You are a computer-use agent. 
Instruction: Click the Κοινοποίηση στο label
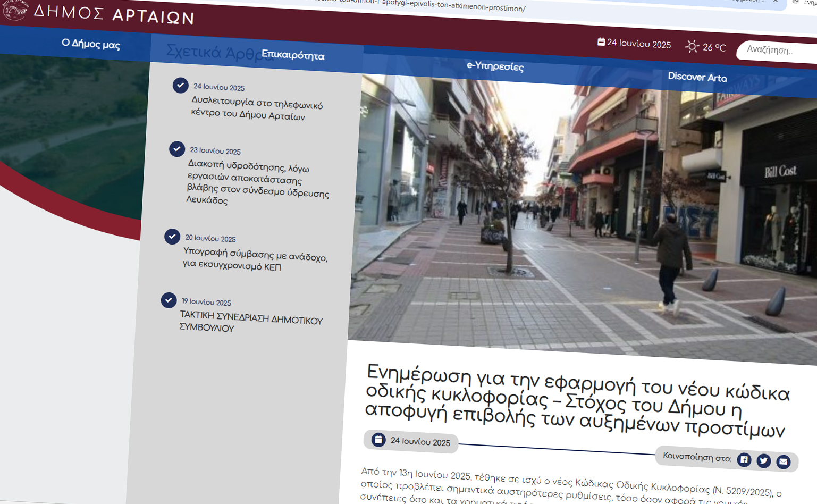pyautogui.click(x=697, y=457)
